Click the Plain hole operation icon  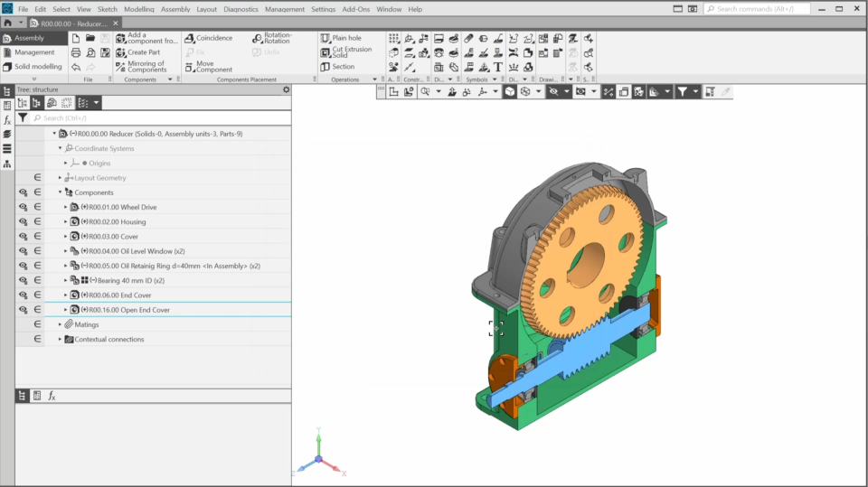[x=325, y=38]
